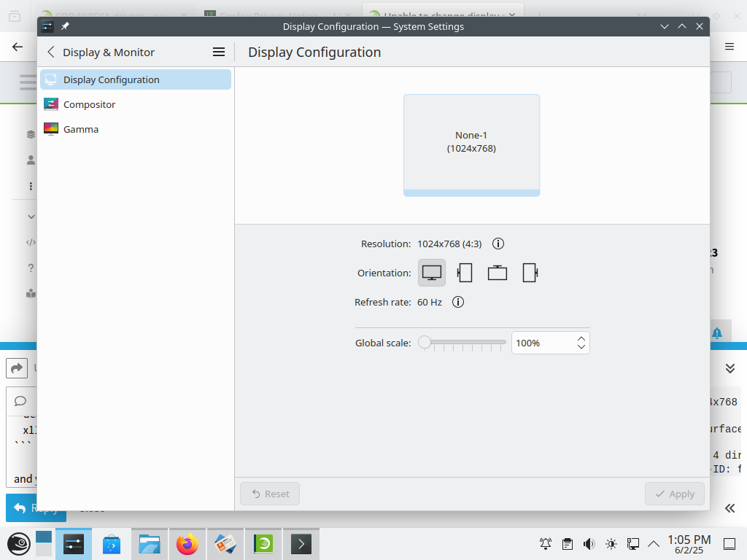The height and width of the screenshot is (560, 747).
Task: Switch to the Display & Monitor breadcrumb
Action: coord(109,52)
